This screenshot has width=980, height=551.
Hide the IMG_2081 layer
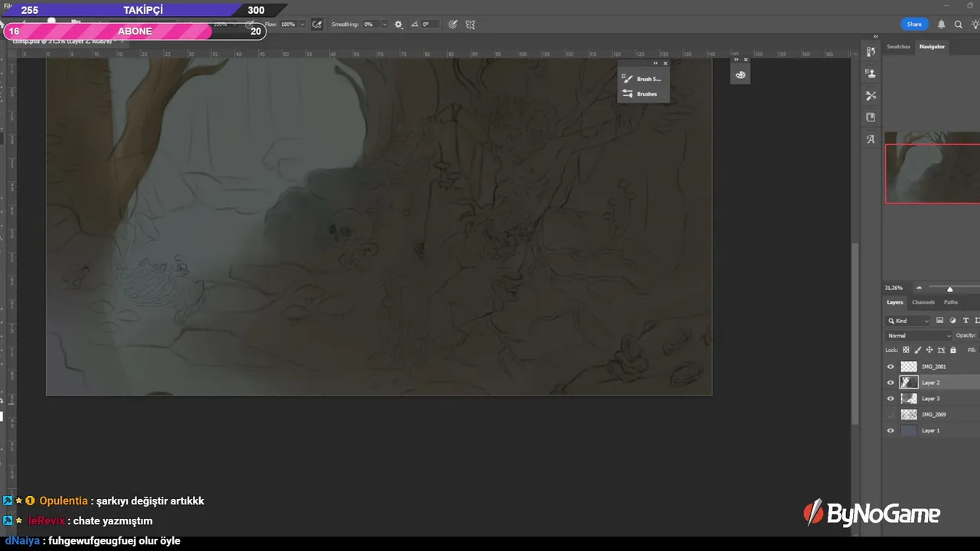click(x=890, y=367)
